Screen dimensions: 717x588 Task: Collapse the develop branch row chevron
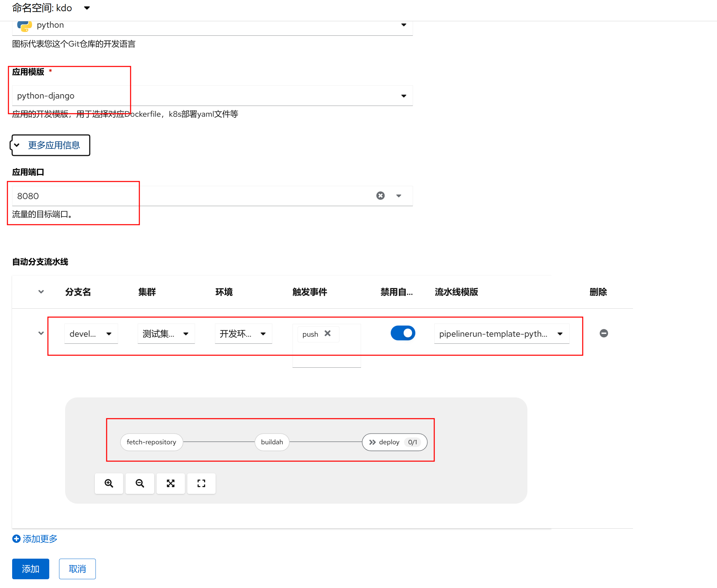(41, 333)
